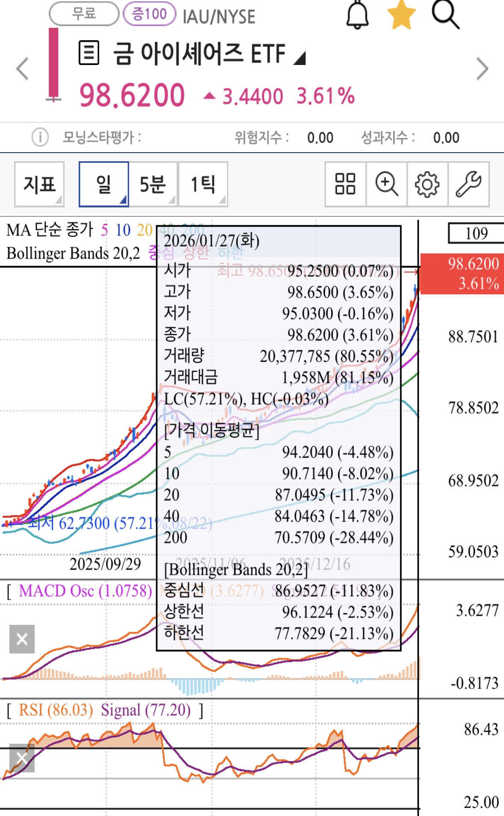Tap the 2026/01/27(화) date header
Screen dimensions: 504x816
click(212, 240)
